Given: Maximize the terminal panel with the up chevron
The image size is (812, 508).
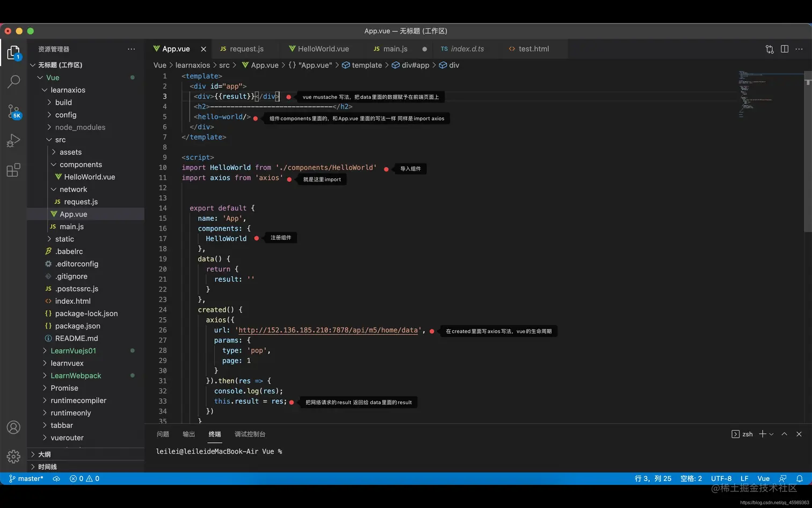Looking at the screenshot, I should click(784, 434).
